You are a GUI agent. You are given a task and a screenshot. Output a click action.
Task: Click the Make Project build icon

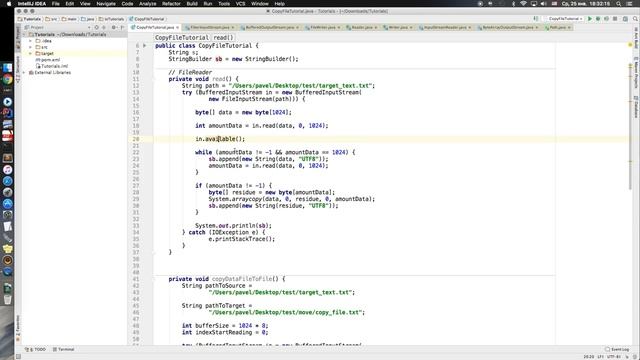click(x=536, y=19)
